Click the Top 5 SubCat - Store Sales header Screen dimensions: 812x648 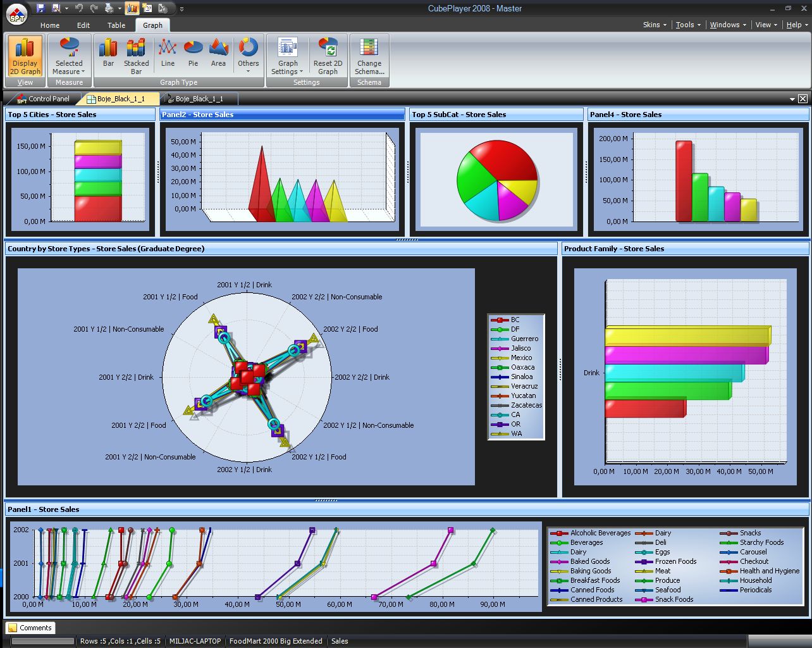(496, 115)
